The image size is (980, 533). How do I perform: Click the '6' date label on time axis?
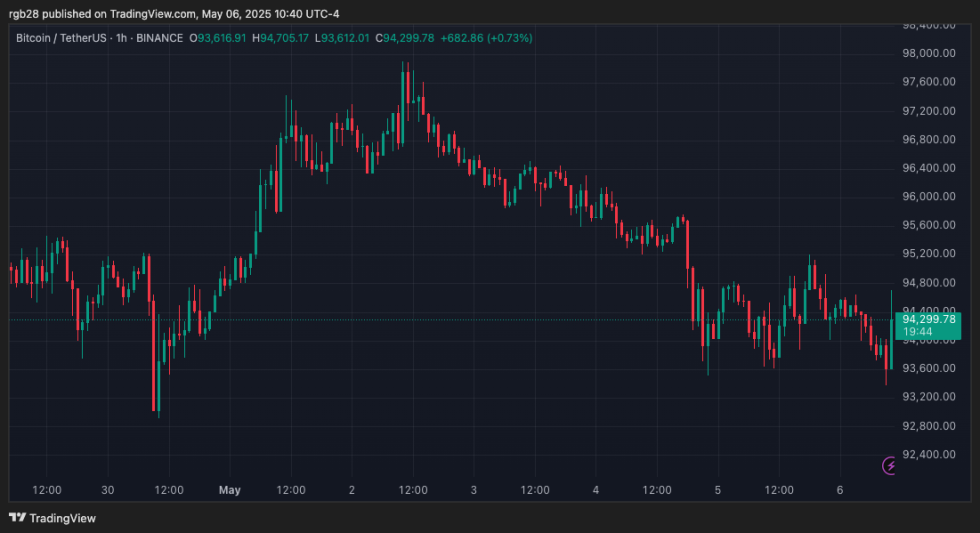point(840,490)
